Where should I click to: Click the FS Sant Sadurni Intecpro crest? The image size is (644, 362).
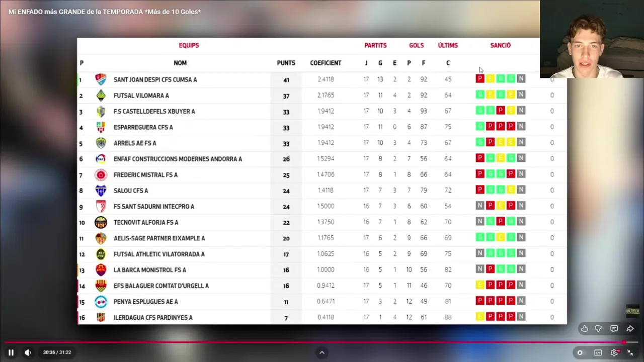[101, 207]
